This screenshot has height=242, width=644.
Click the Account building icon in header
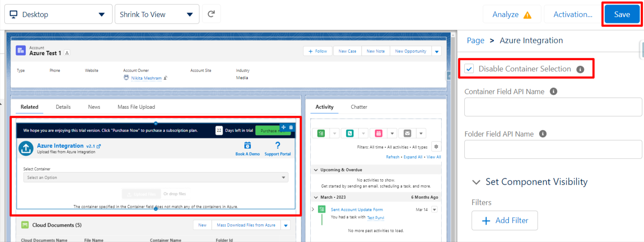tap(21, 51)
